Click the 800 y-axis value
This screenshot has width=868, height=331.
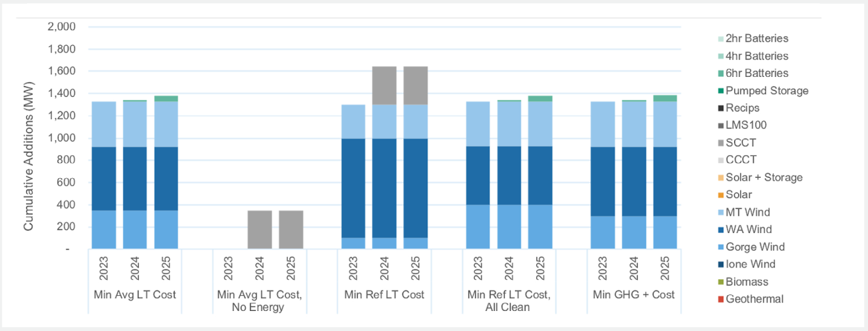[66, 160]
